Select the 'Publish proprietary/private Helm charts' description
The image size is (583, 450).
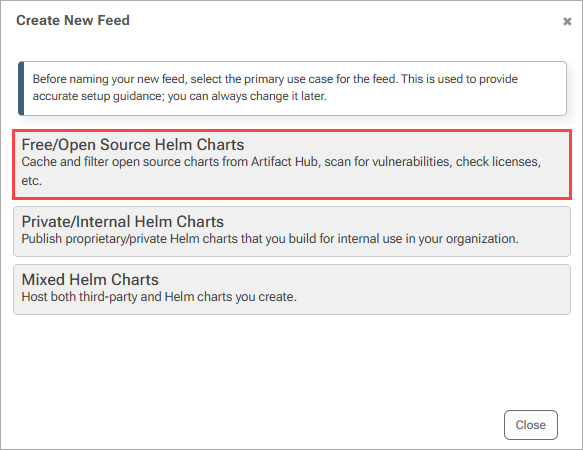pos(270,239)
